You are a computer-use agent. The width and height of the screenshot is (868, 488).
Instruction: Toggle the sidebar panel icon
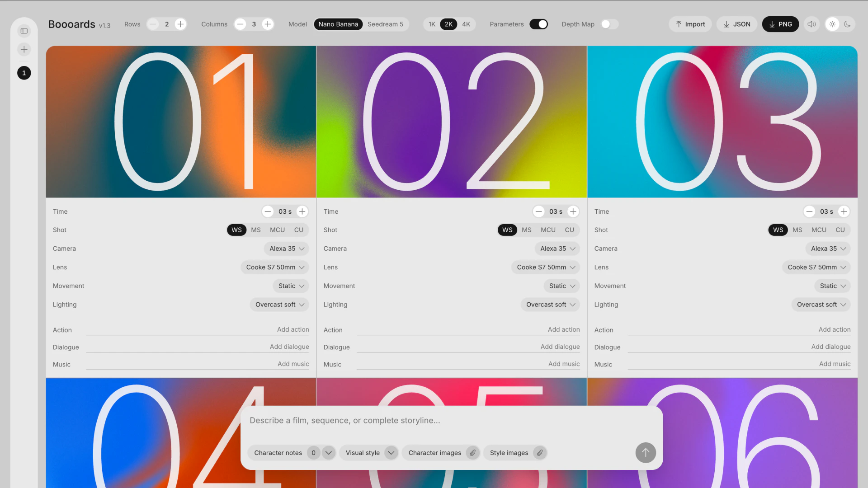coord(24,31)
